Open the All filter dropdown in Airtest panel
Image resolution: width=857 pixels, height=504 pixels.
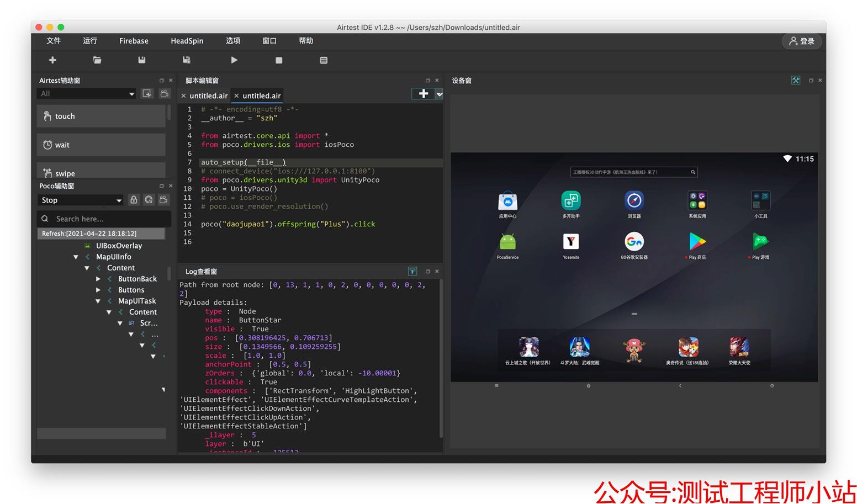(x=87, y=94)
